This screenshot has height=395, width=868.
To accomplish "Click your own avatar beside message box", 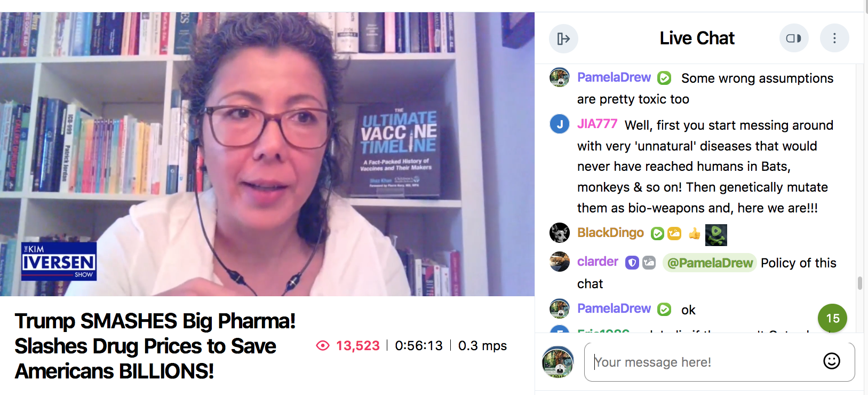I will (x=558, y=362).
